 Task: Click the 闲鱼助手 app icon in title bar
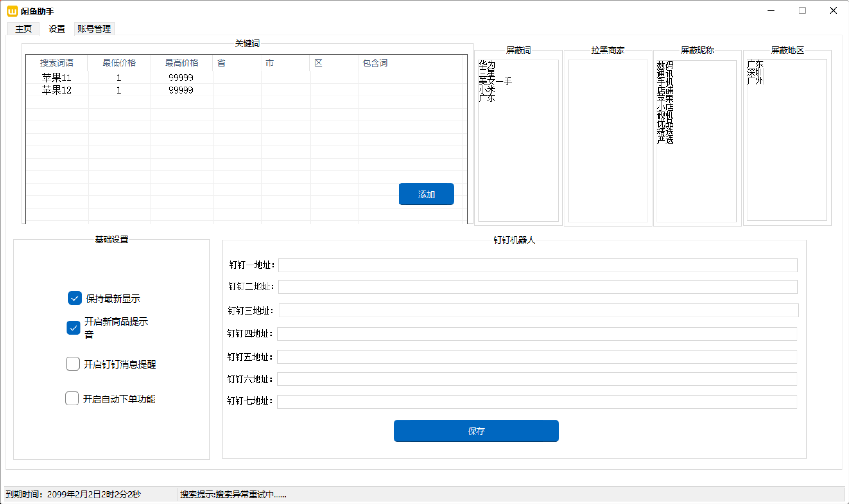point(12,11)
